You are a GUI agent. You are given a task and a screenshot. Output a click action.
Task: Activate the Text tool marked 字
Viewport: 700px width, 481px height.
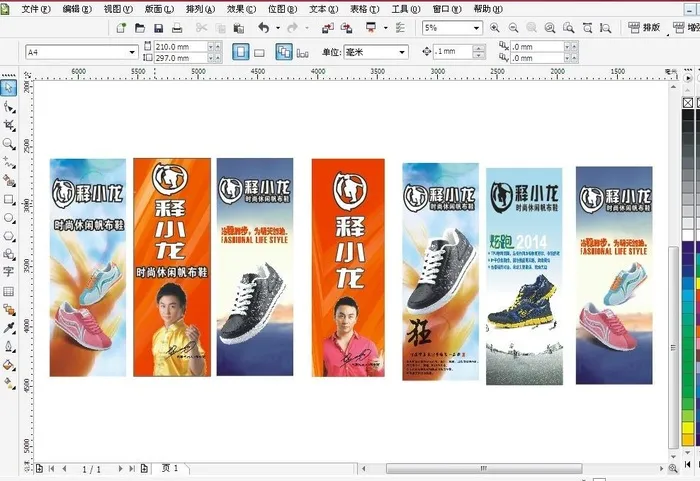(x=9, y=271)
